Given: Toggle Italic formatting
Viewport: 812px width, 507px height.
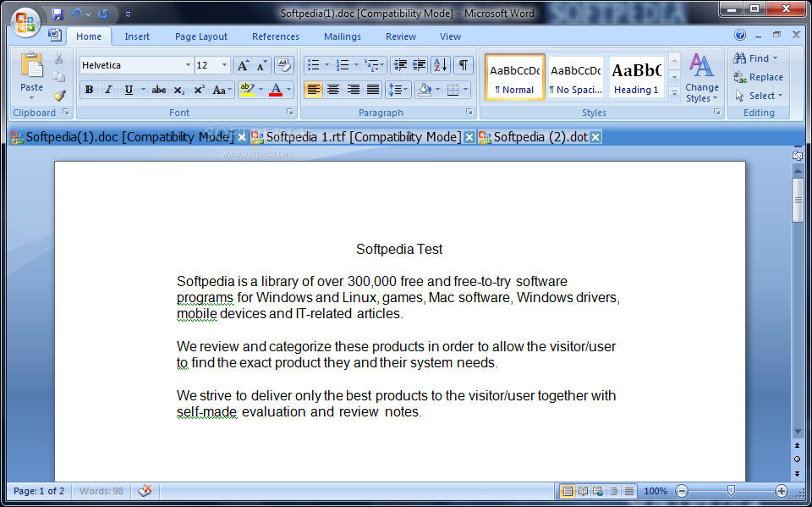Looking at the screenshot, I should point(108,90).
